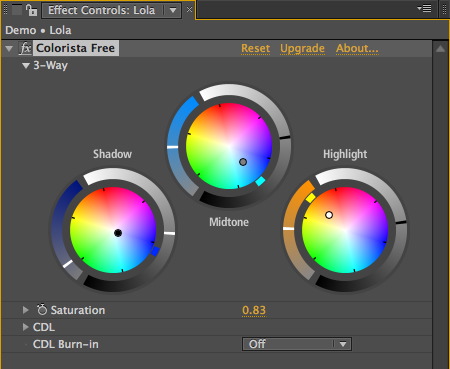Click the Highlight color wheel white puck
This screenshot has height=369, width=450.
pyautogui.click(x=329, y=215)
